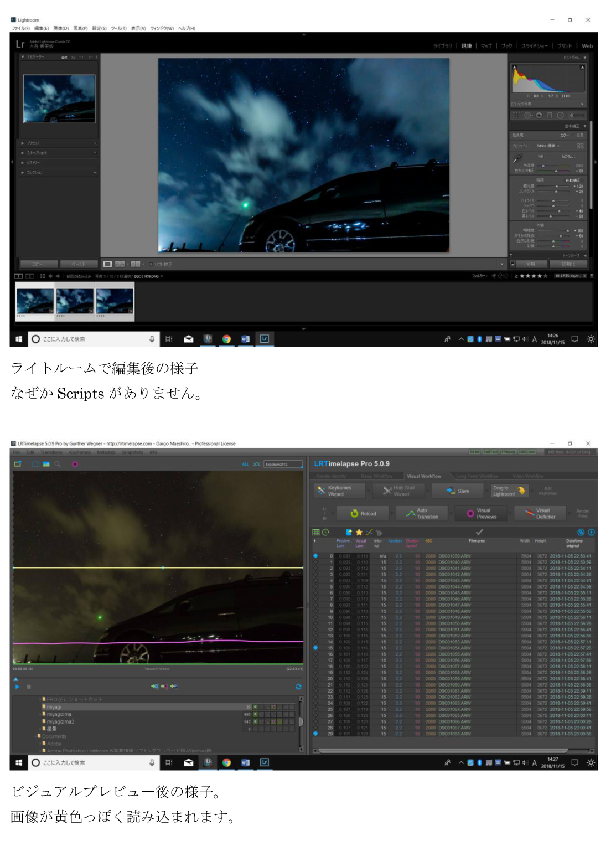616x841 pixels.
Task: Collapse the Navigator panel in Lightroom
Action: point(23,57)
